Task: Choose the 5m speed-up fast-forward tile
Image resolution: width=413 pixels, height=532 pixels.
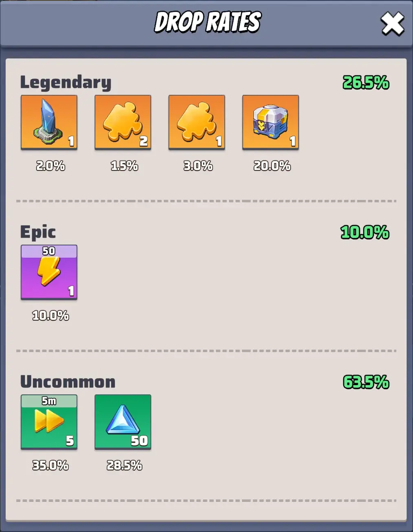Action: point(49,422)
